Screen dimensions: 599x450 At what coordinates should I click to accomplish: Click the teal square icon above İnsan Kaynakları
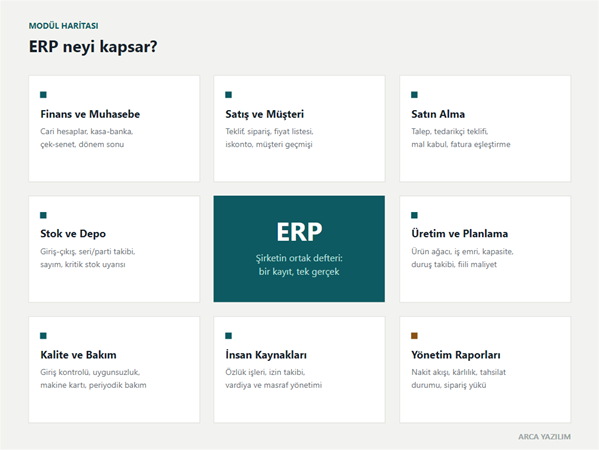point(228,336)
